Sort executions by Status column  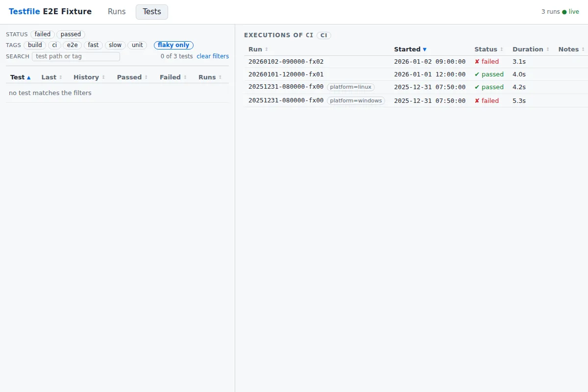click(x=489, y=49)
